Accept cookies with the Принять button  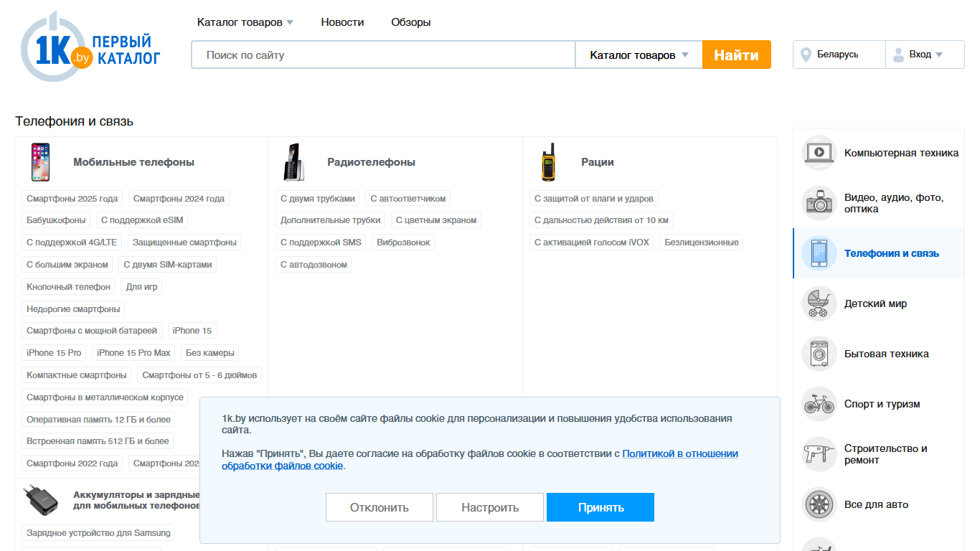coord(600,507)
